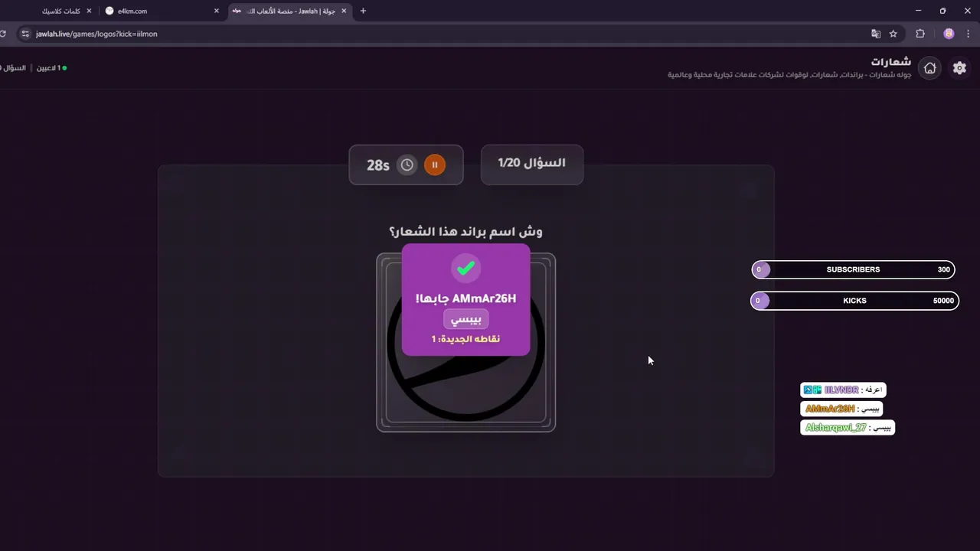
Task: Click the Alsharqawi_27 chat message
Action: [848, 428]
